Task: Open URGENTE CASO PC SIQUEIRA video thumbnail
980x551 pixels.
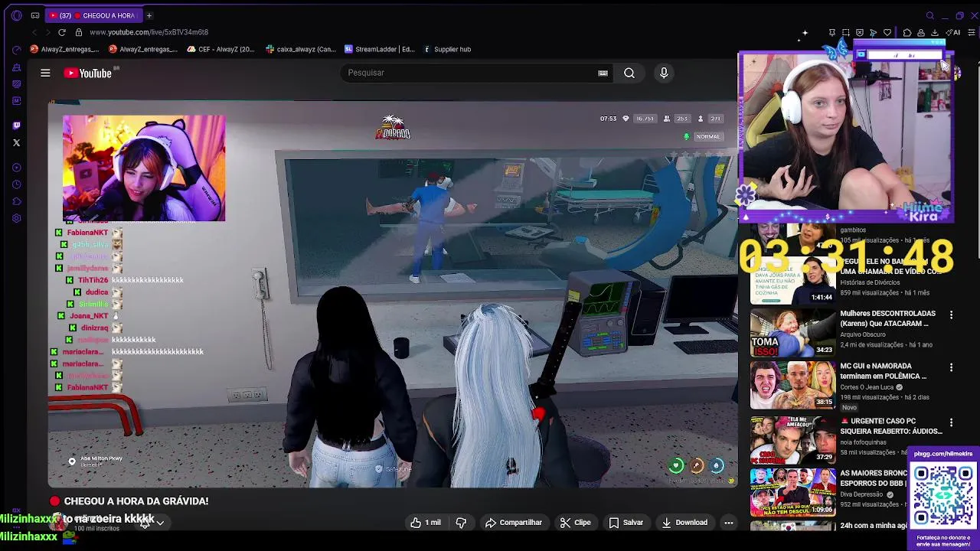Action: click(792, 439)
